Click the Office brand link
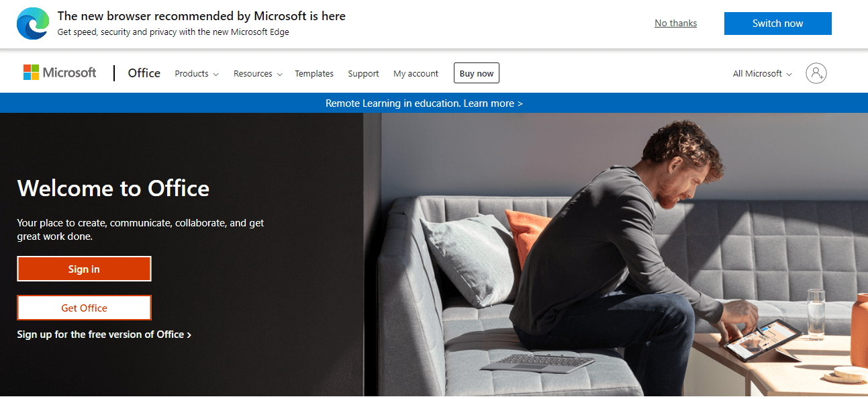The image size is (868, 399). pos(144,73)
